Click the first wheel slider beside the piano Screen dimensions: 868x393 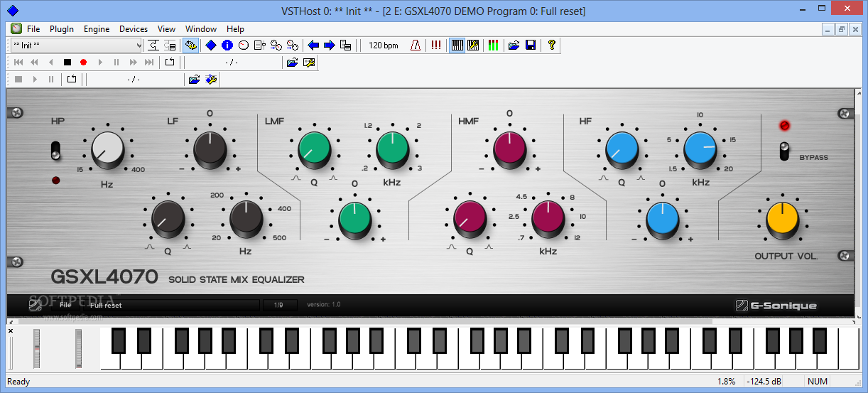(37, 349)
